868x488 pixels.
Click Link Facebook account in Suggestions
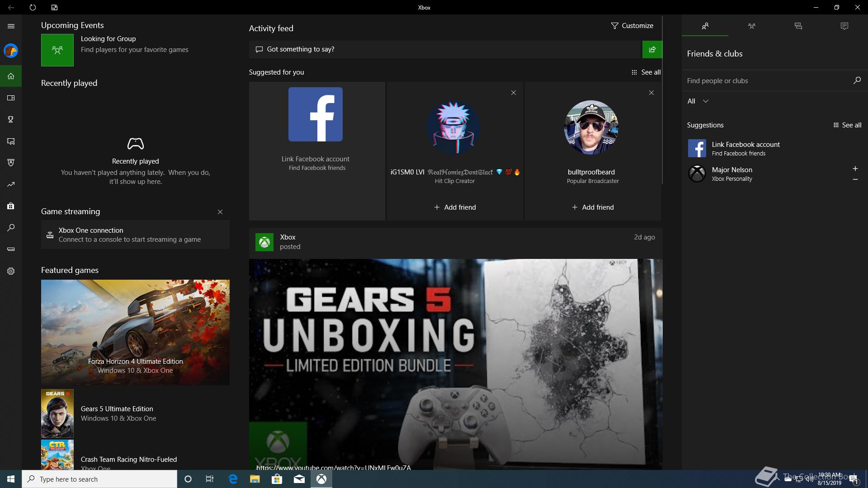click(774, 148)
